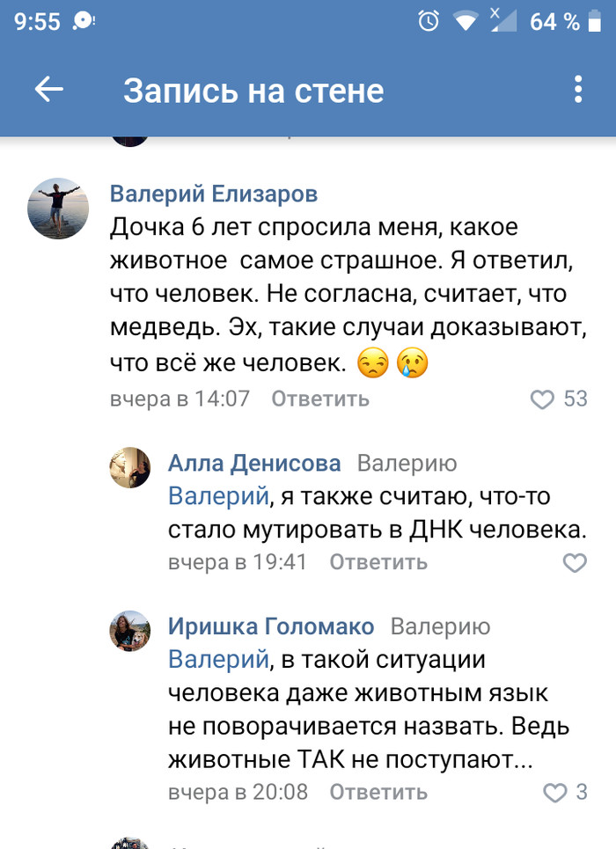Like Иришка Голомако's reply with heart

[555, 792]
